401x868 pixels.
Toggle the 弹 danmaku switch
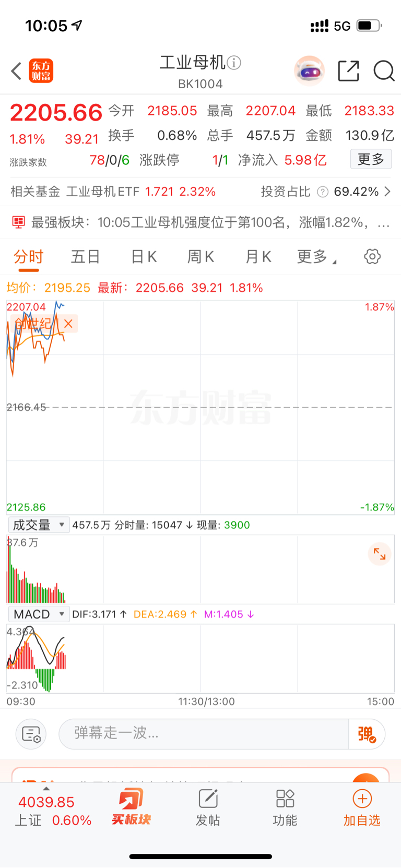[367, 734]
